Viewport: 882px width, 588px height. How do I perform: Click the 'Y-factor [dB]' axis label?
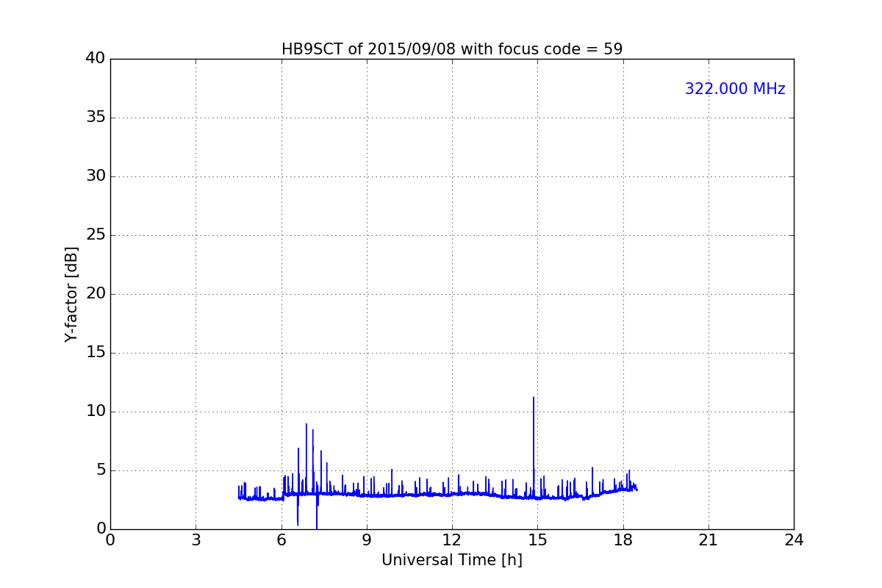(71, 294)
